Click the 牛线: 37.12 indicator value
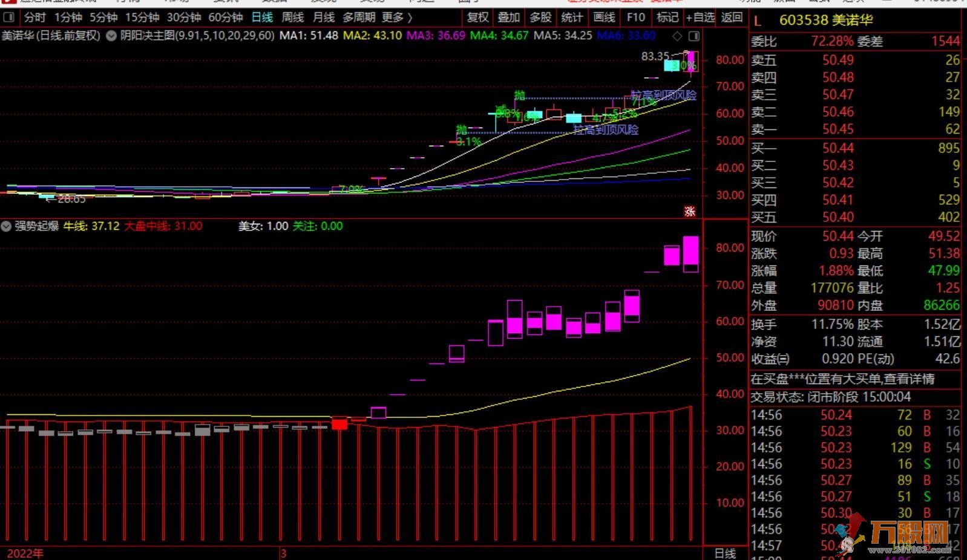Viewport: 967px width, 560px height. (91, 226)
